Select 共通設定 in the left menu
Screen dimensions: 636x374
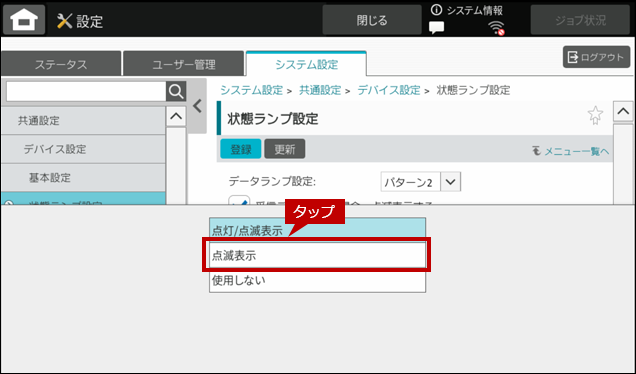click(83, 120)
